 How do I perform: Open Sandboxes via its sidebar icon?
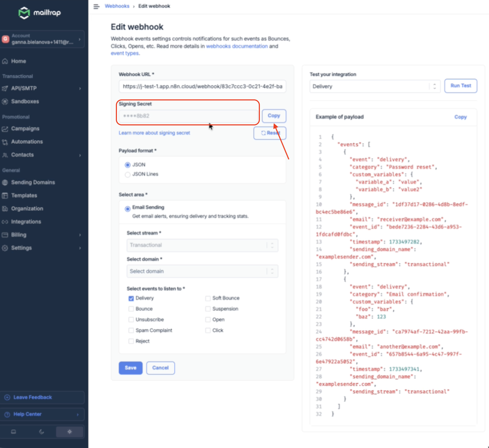(x=5, y=101)
